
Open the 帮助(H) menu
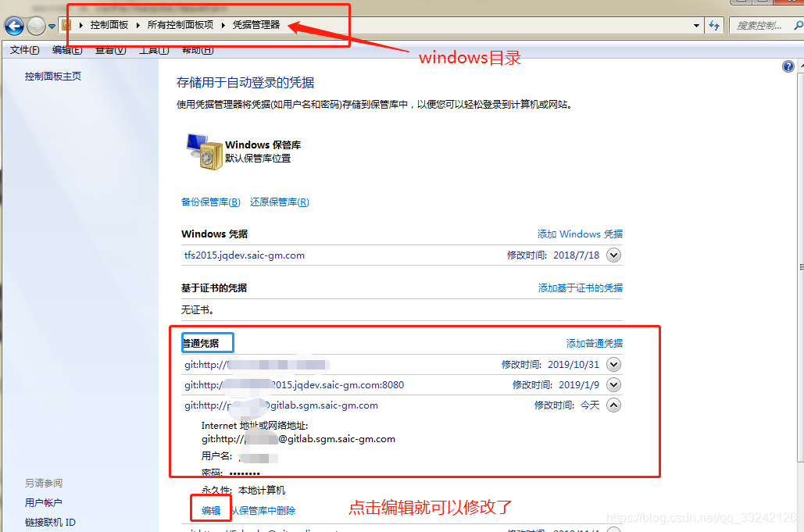click(198, 50)
